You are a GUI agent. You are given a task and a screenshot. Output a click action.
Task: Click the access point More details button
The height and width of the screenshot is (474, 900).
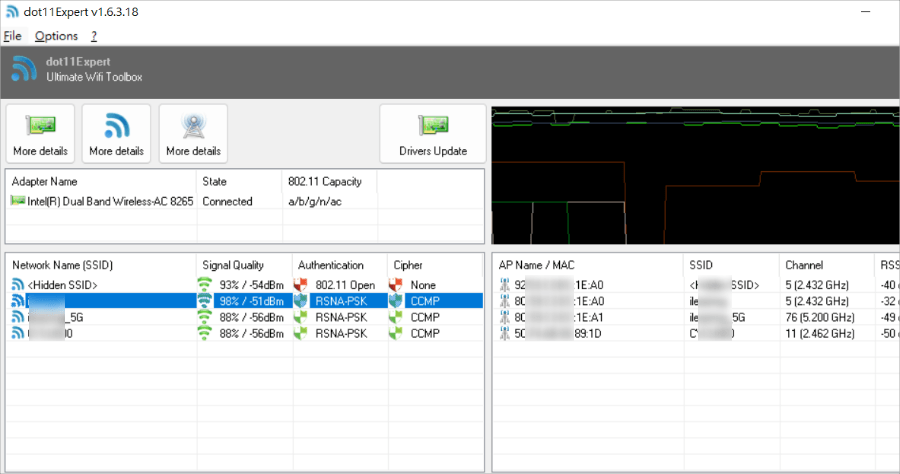point(193,134)
